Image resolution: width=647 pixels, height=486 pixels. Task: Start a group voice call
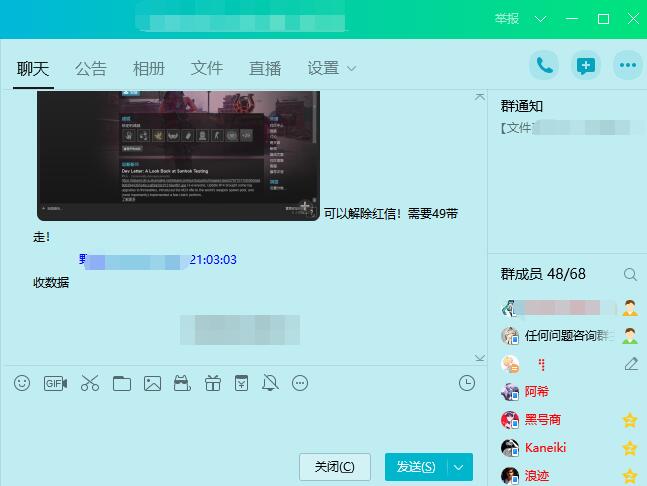click(544, 65)
